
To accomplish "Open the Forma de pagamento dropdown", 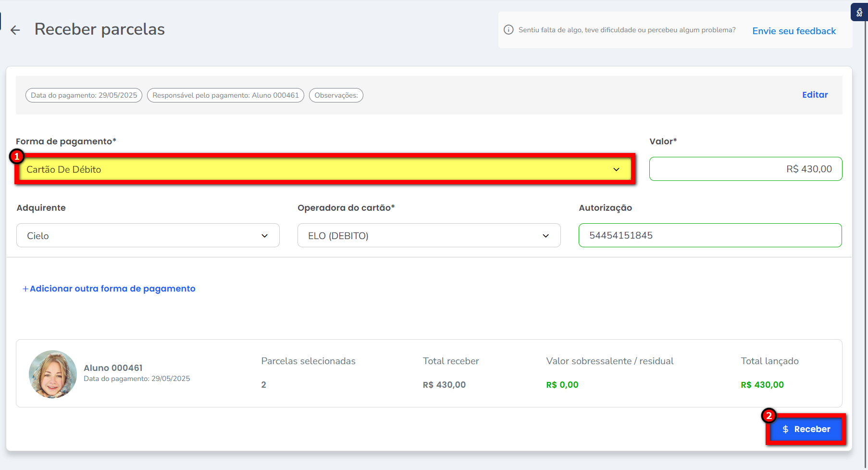I will click(x=317, y=169).
